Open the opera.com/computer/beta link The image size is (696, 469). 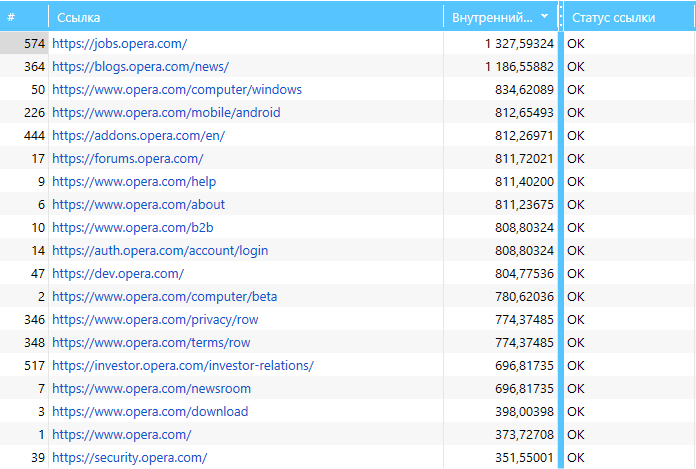[x=164, y=297]
